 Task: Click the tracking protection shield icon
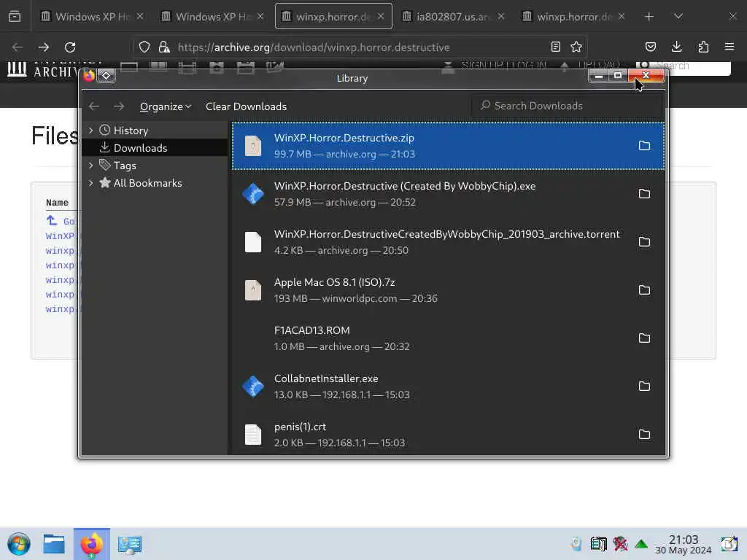click(x=144, y=47)
